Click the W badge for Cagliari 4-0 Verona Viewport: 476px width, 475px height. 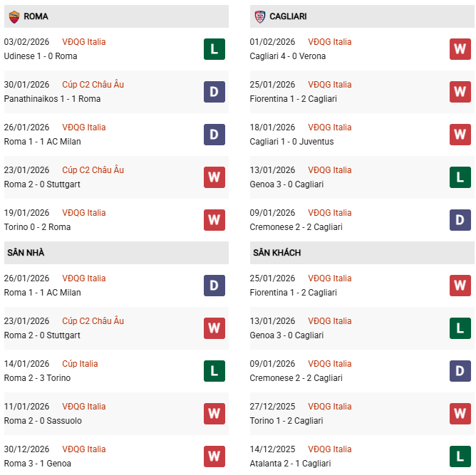click(x=460, y=49)
